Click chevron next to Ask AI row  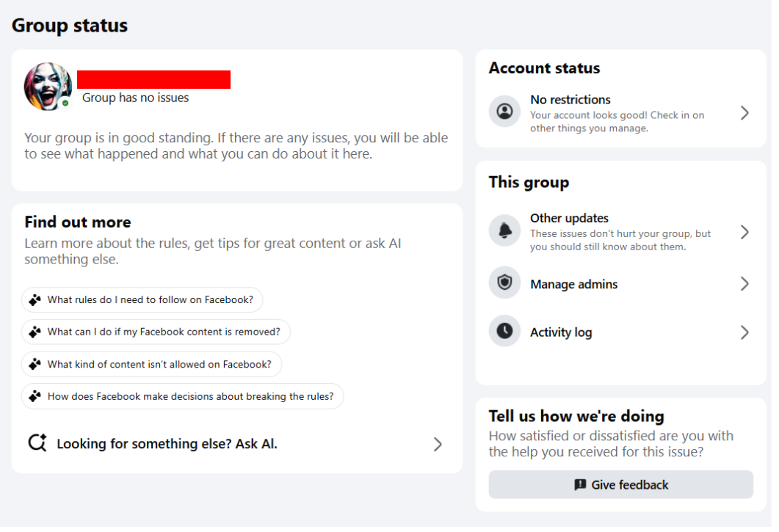pyautogui.click(x=438, y=444)
